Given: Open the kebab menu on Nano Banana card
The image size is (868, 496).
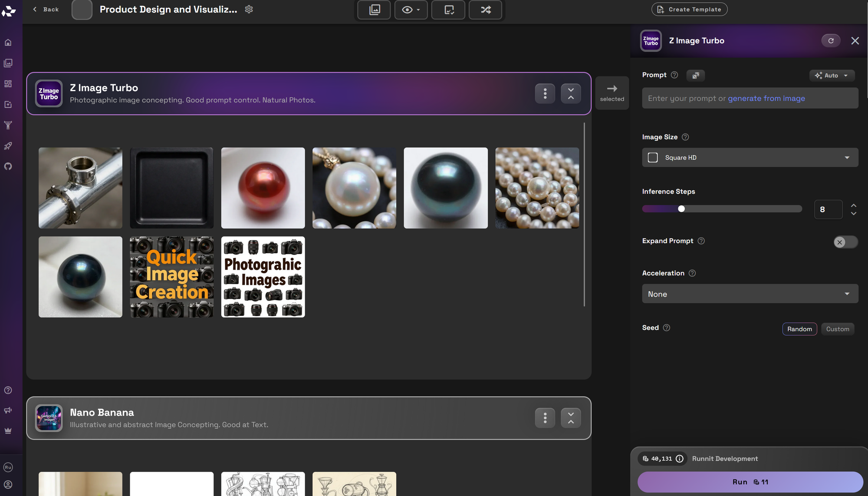Looking at the screenshot, I should tap(545, 418).
